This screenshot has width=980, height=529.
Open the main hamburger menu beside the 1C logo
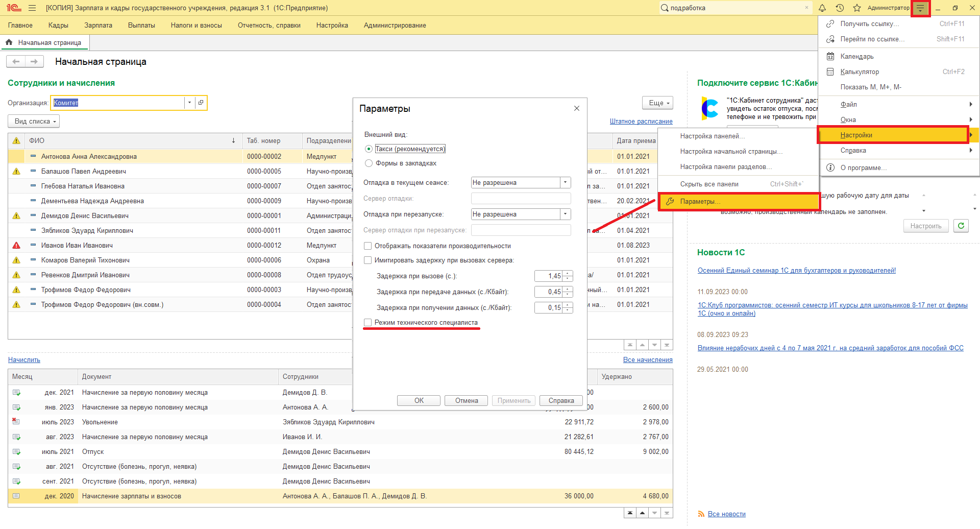pyautogui.click(x=32, y=8)
